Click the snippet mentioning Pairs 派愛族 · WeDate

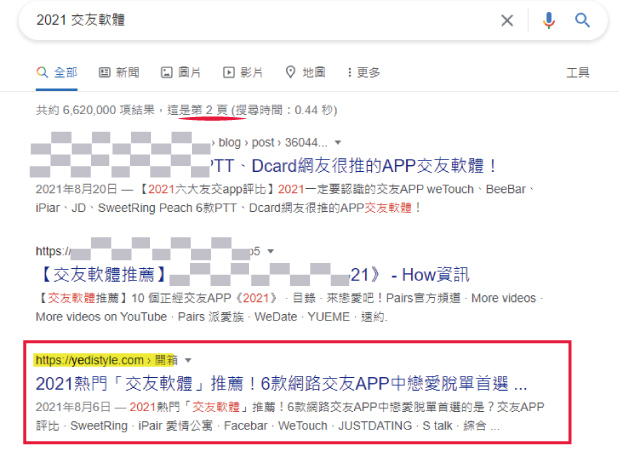289,307
